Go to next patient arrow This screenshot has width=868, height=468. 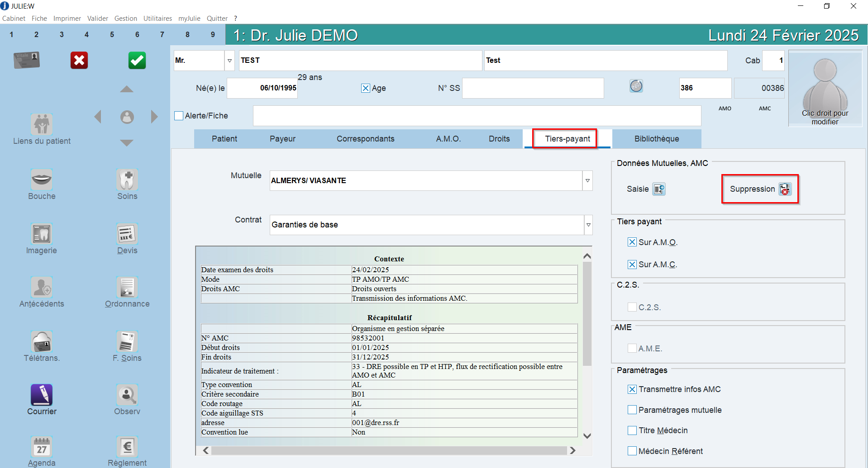coord(154,117)
